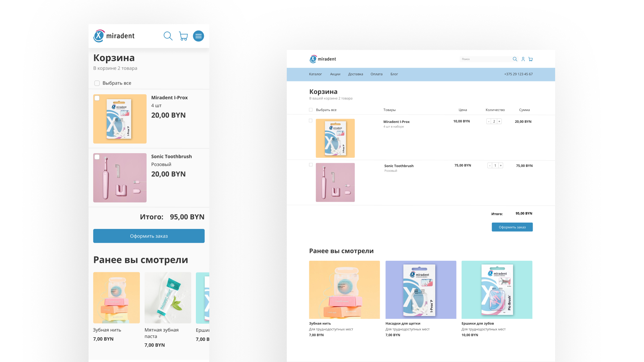Click the desktop search magnifier icon
644x362 pixels.
click(x=515, y=59)
